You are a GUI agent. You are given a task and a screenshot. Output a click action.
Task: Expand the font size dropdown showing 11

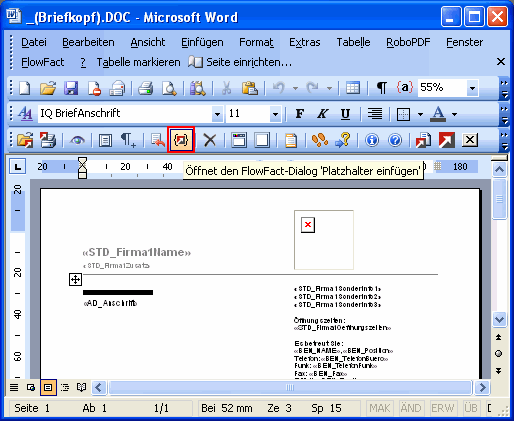275,114
